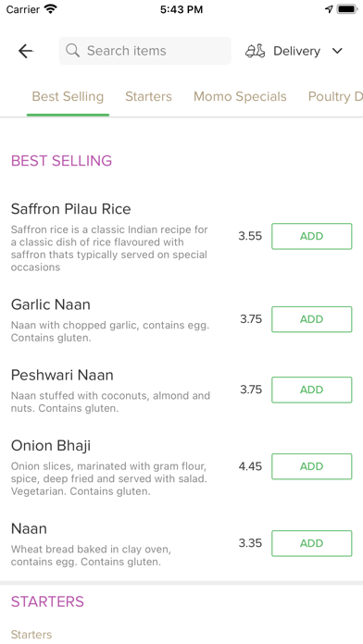Click the search magnifier icon
The image size is (363, 644).
(73, 51)
